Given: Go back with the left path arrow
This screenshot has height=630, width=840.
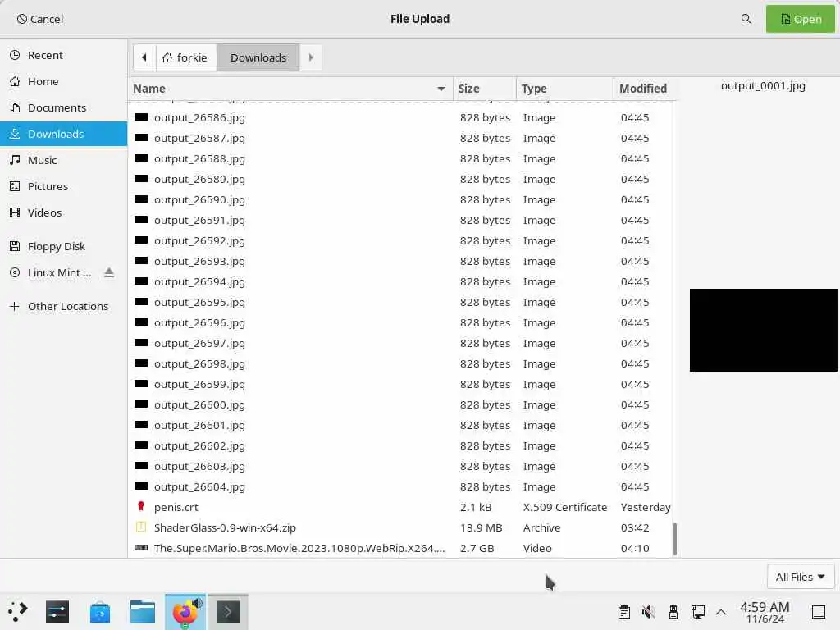Looking at the screenshot, I should tap(144, 57).
